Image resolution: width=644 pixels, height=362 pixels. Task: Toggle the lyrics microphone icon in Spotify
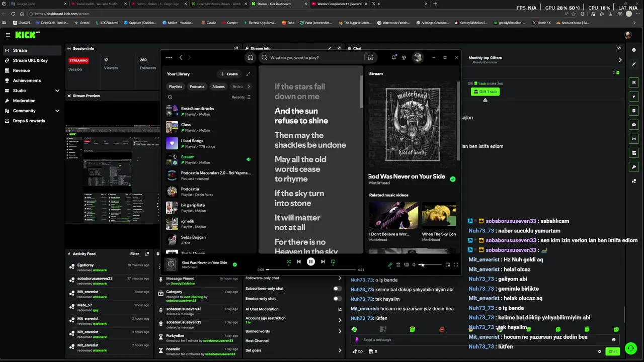click(x=390, y=264)
